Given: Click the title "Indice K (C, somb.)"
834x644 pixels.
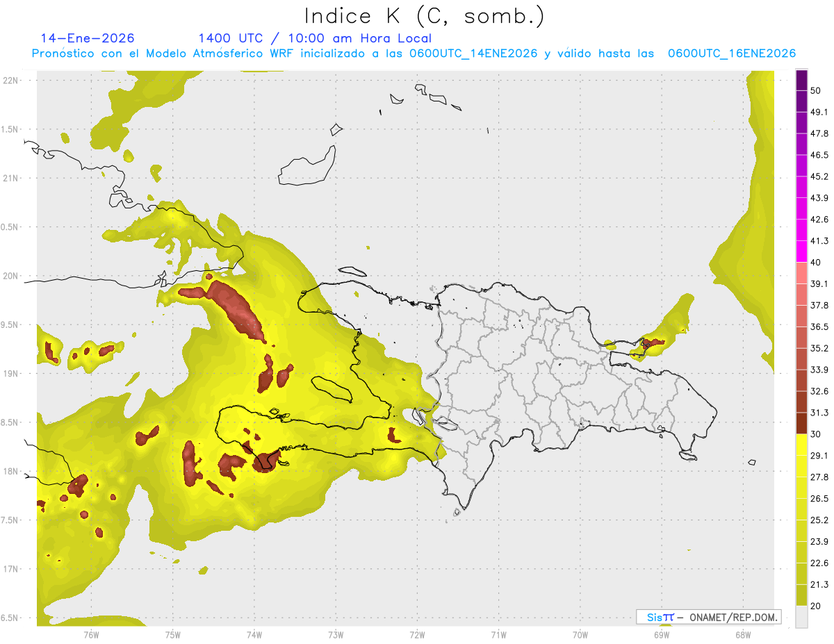Looking at the screenshot, I should click(424, 16).
